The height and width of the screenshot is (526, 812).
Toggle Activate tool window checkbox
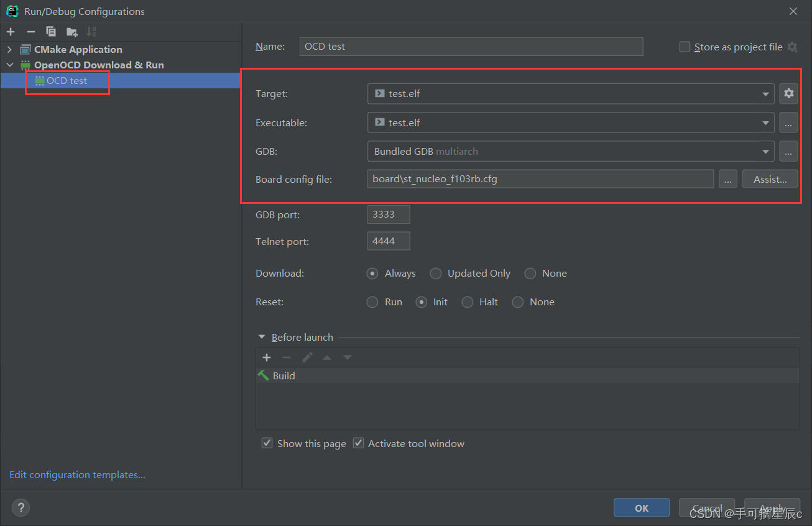click(358, 443)
